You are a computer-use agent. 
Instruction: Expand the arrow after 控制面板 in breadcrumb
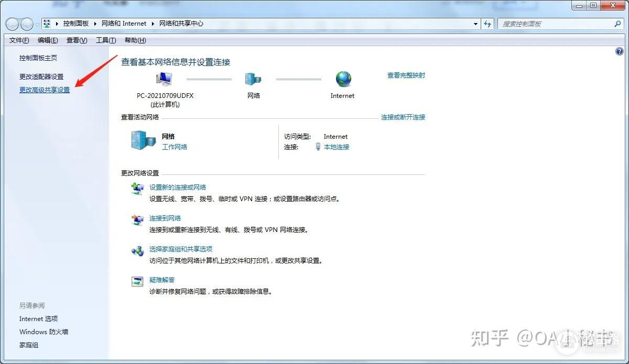(x=95, y=24)
